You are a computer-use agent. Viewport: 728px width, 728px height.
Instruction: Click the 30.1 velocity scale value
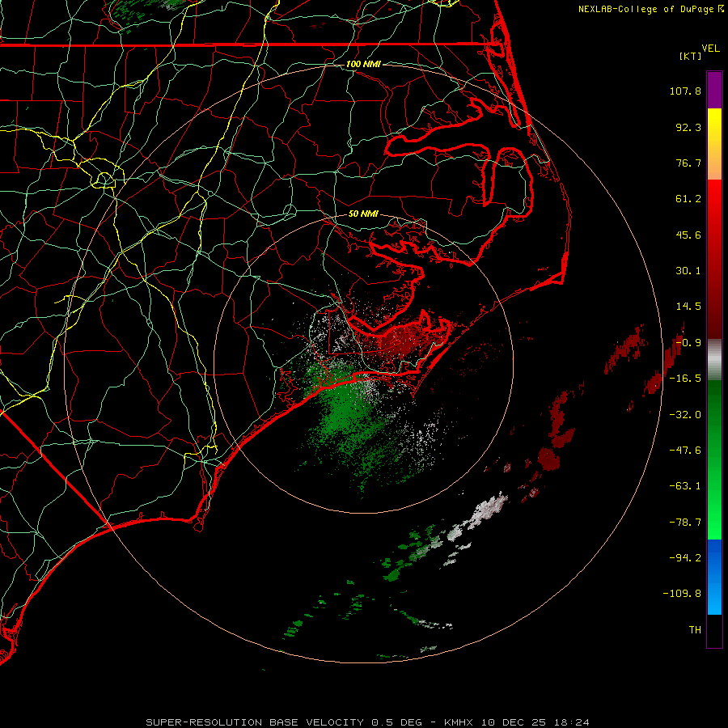[x=688, y=271]
